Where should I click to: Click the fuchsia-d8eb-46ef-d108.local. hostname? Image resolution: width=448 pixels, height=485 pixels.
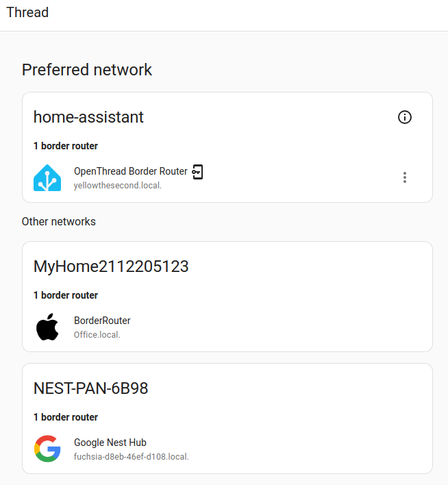coord(131,457)
